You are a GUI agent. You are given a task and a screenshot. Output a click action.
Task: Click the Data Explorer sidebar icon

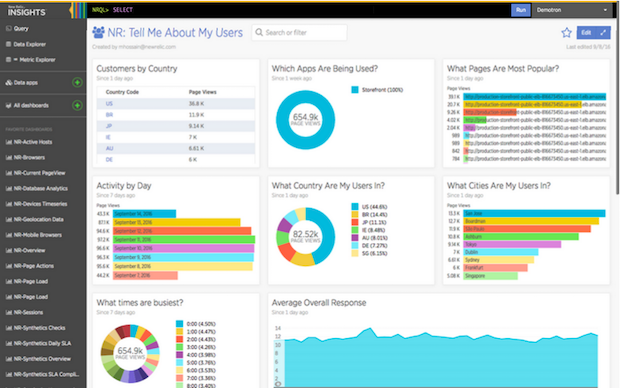click(x=9, y=44)
